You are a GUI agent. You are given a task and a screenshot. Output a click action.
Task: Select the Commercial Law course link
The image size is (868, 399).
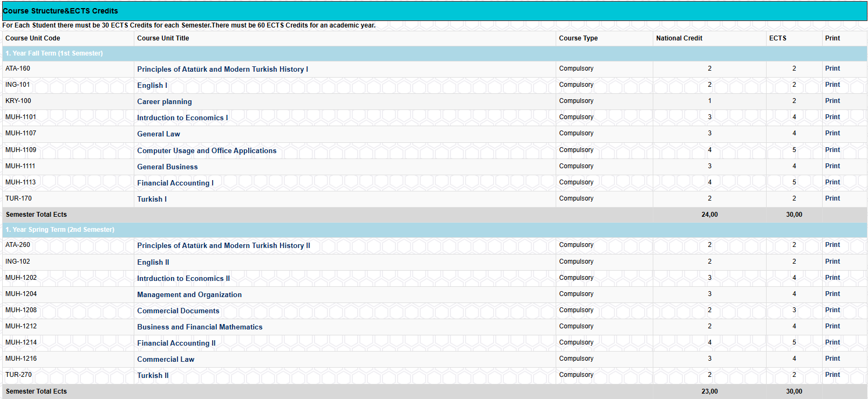pos(165,360)
